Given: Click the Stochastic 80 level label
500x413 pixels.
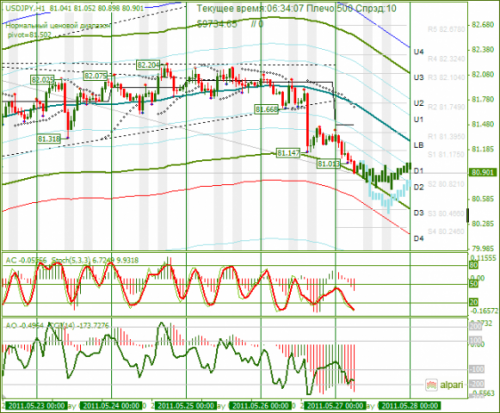Looking at the screenshot, I should [x=474, y=265].
